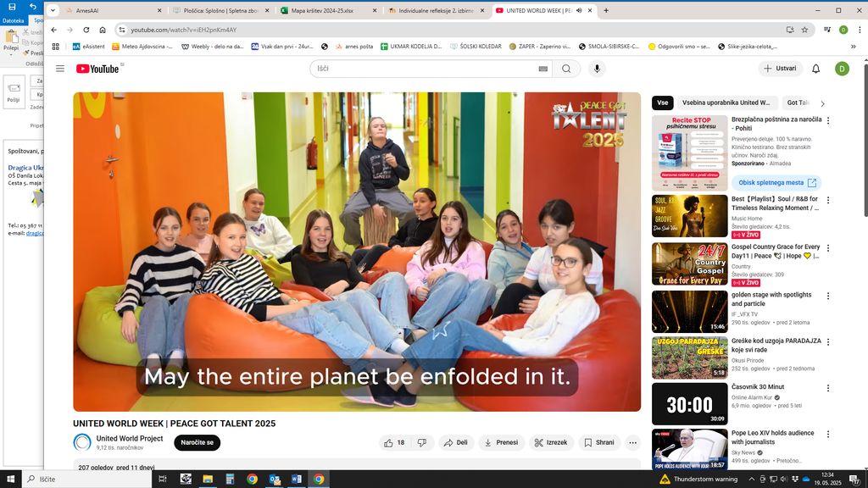Open the Časovnik 30 Minut video thumbnail

click(689, 403)
